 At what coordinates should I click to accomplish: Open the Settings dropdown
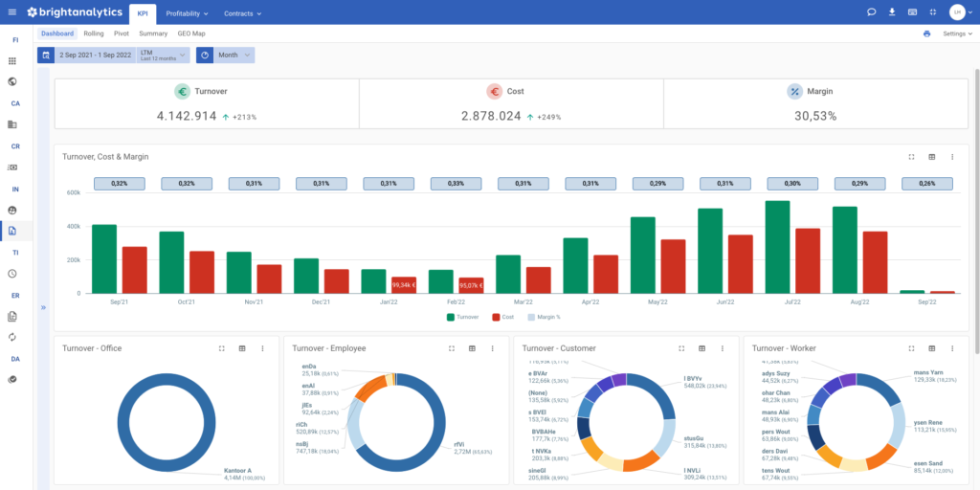(x=957, y=33)
